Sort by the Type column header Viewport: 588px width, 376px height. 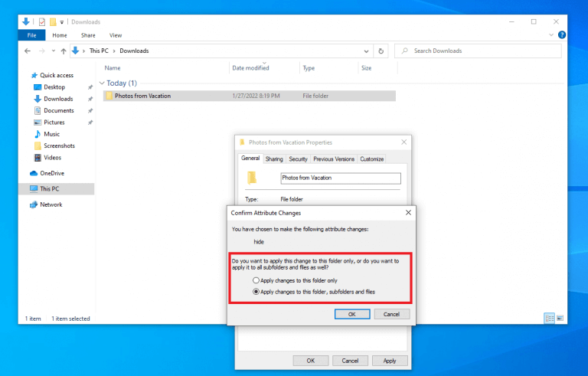(x=309, y=68)
